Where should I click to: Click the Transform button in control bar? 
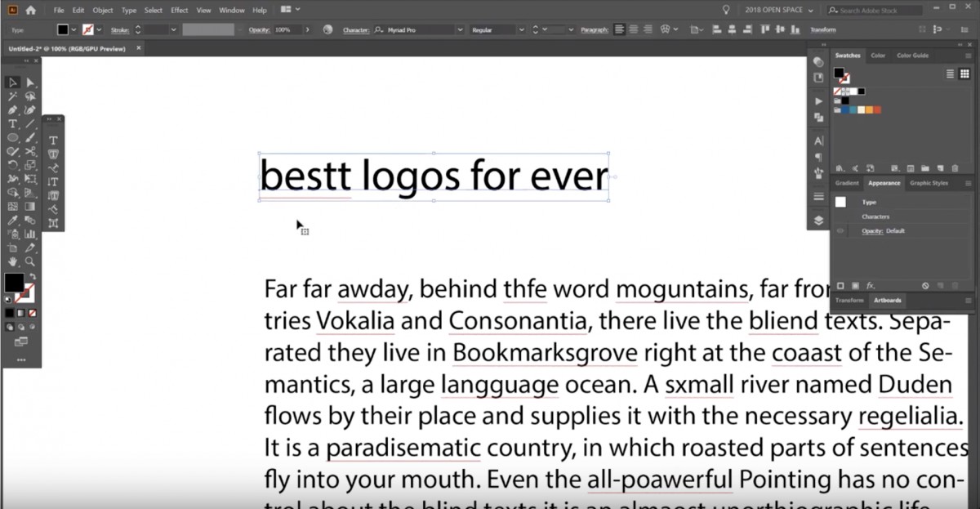[823, 29]
